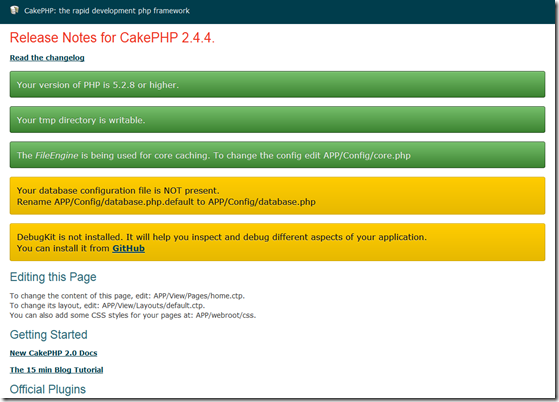Click the 'Getting Started' heading
Image resolution: width=559 pixels, height=402 pixels.
click(x=48, y=335)
